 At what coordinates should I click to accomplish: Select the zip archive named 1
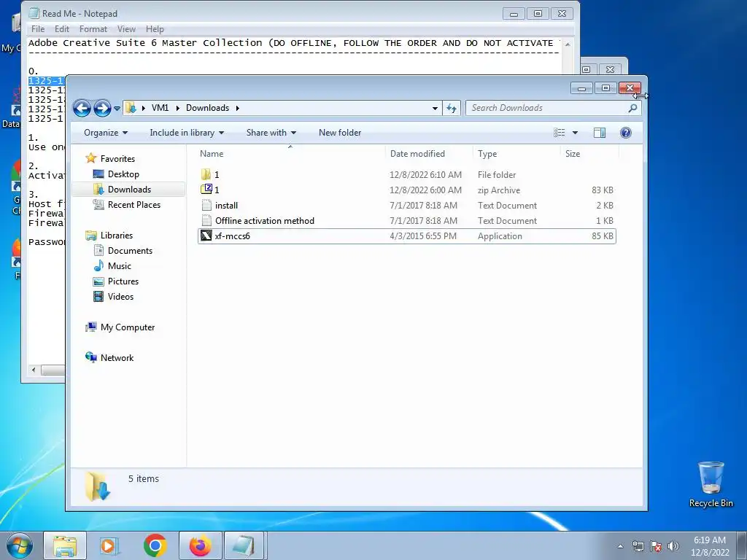(x=407, y=190)
